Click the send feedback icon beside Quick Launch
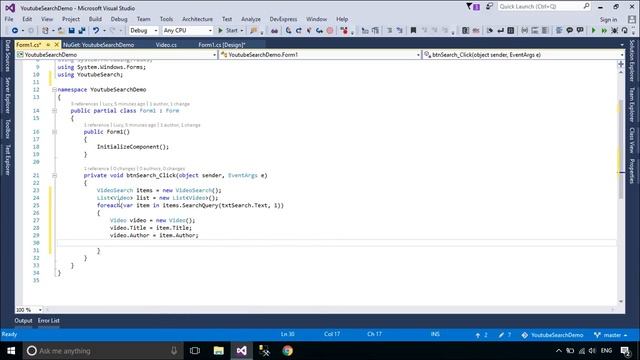Viewport: 640px width, 360px height. (489, 7)
